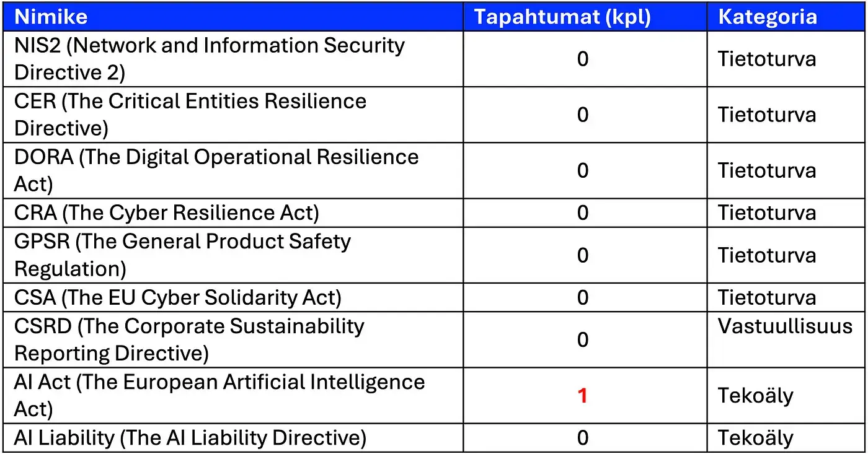Viewport: 868px width, 454px height.
Task: Select the DORA Digital Operational Resilience cell
Action: coord(232,170)
